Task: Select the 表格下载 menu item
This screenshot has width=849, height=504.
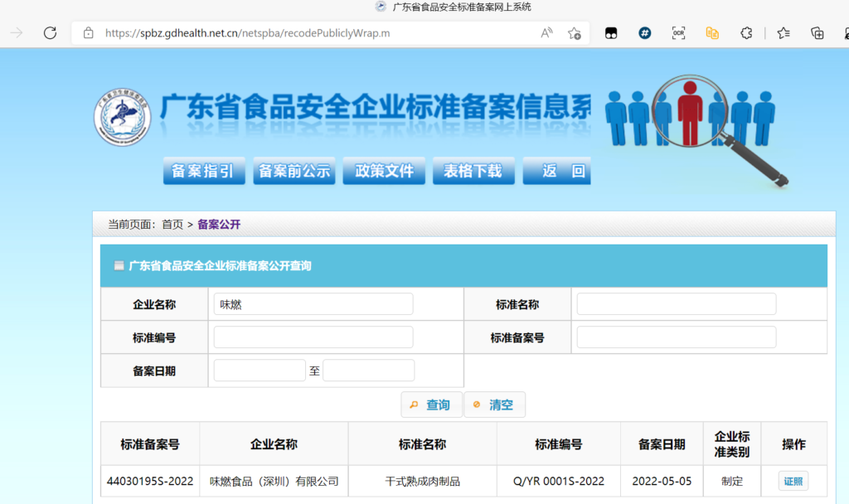Action: pos(473,172)
